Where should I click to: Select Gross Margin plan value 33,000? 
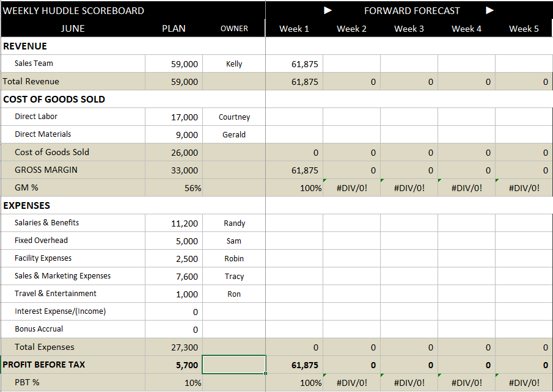pos(174,170)
